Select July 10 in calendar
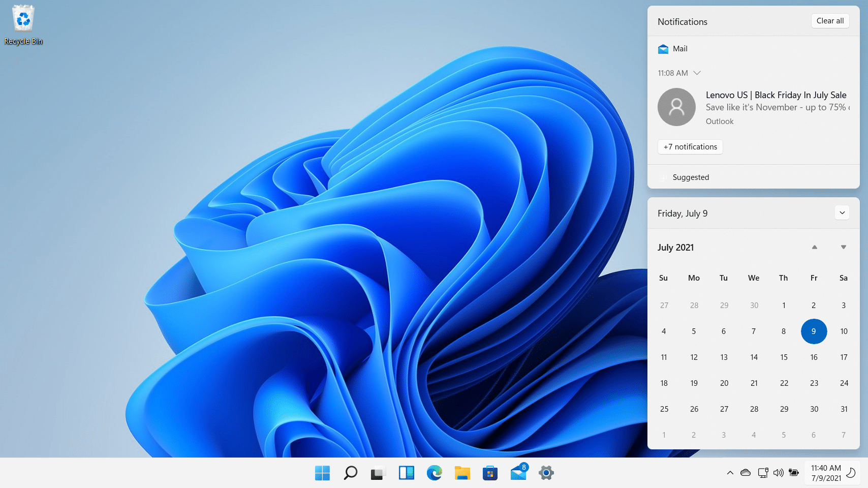This screenshot has width=868, height=488. coord(844,331)
